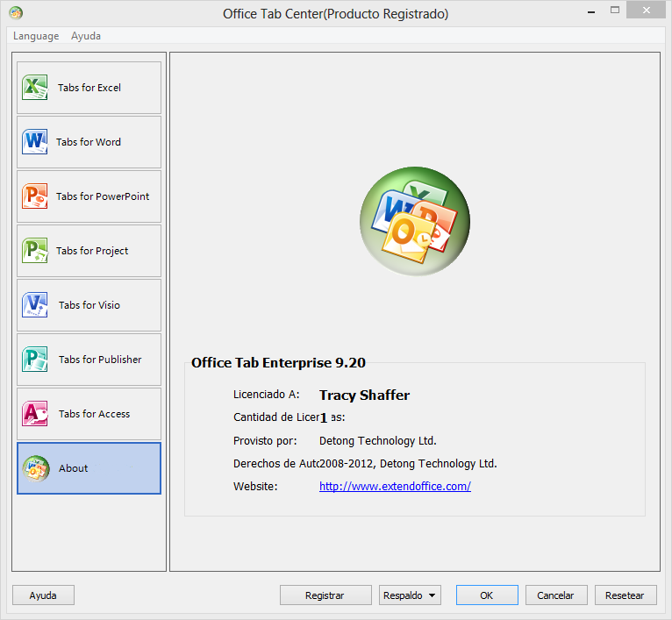Viewport: 672px width, 620px height.
Task: Click the Website: label
Action: pyautogui.click(x=255, y=487)
